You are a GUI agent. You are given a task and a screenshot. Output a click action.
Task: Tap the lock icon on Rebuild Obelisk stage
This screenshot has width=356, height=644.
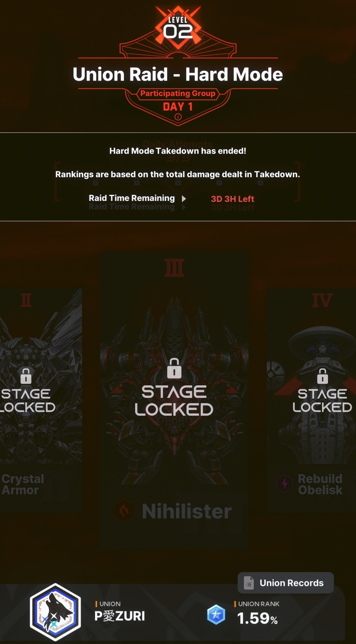pyautogui.click(x=322, y=376)
